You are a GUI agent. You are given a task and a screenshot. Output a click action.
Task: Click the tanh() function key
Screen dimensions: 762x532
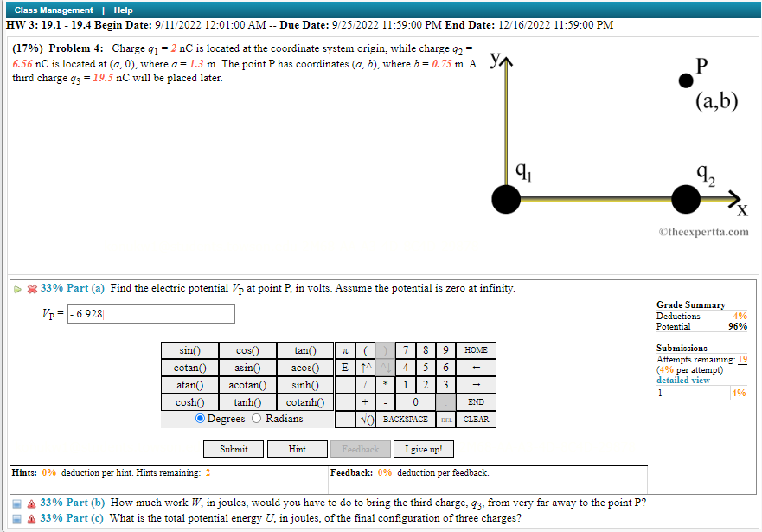coord(247,402)
